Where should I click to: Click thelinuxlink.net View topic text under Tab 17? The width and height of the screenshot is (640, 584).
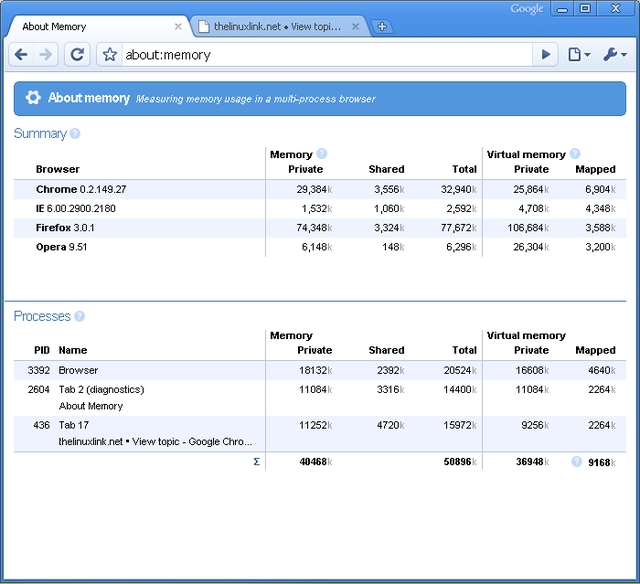(x=156, y=442)
